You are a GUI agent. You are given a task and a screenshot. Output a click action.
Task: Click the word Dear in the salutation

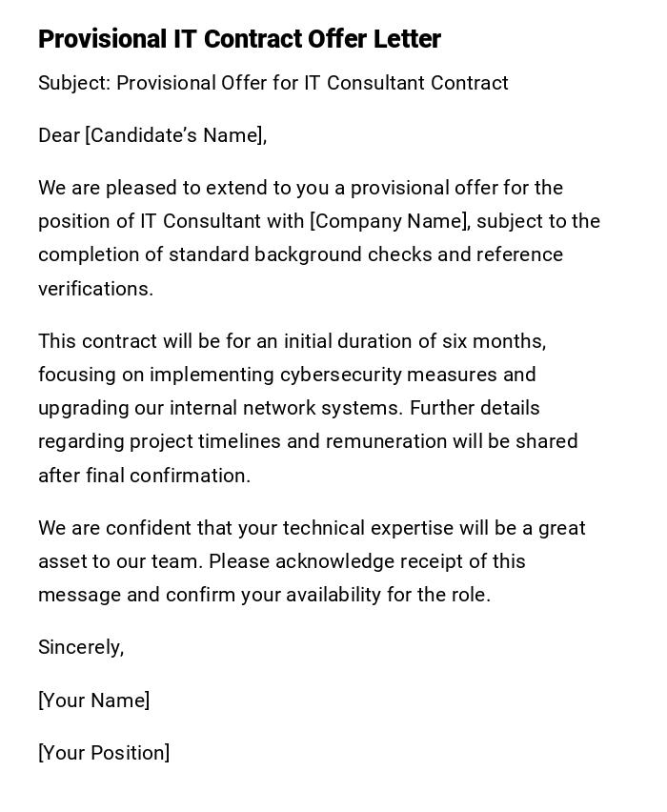point(59,135)
